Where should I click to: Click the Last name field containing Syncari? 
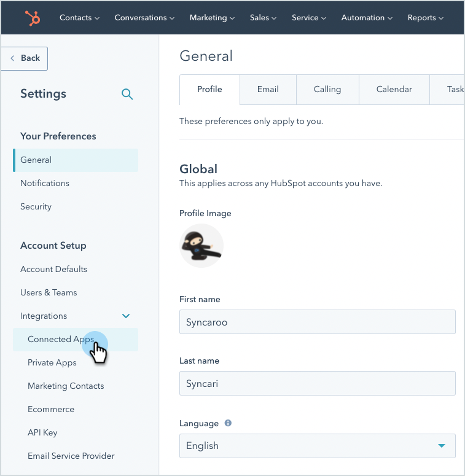tap(318, 383)
